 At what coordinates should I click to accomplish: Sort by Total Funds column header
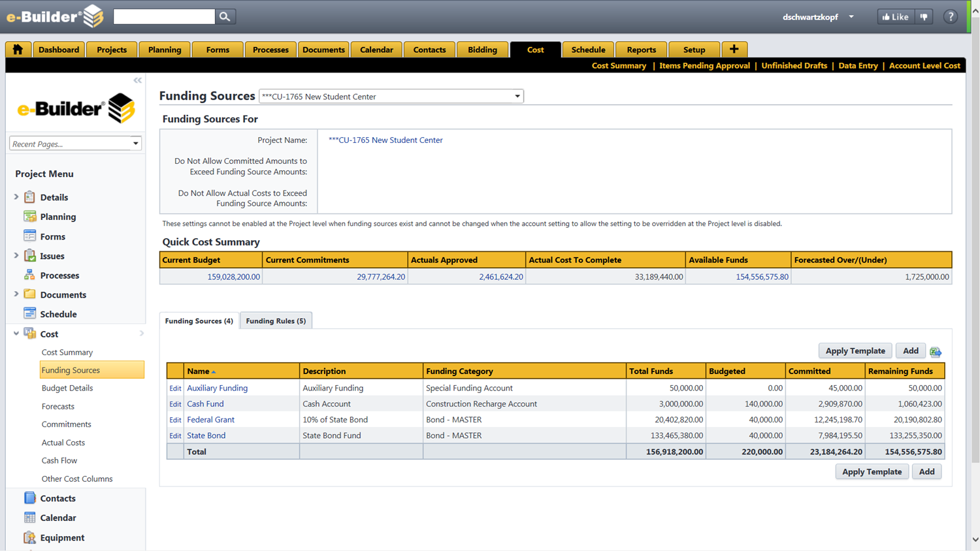click(x=651, y=371)
